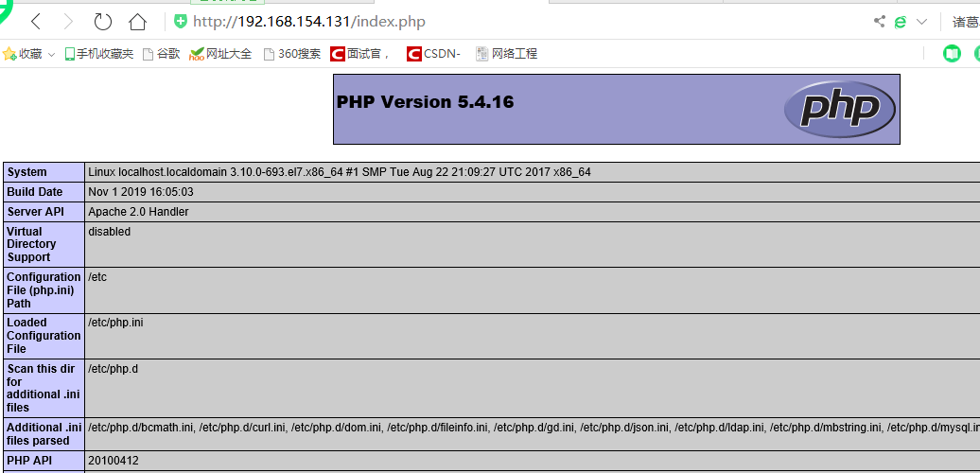Open the 网络工程 bookmark
This screenshot has width=980, height=473.
tap(506, 54)
